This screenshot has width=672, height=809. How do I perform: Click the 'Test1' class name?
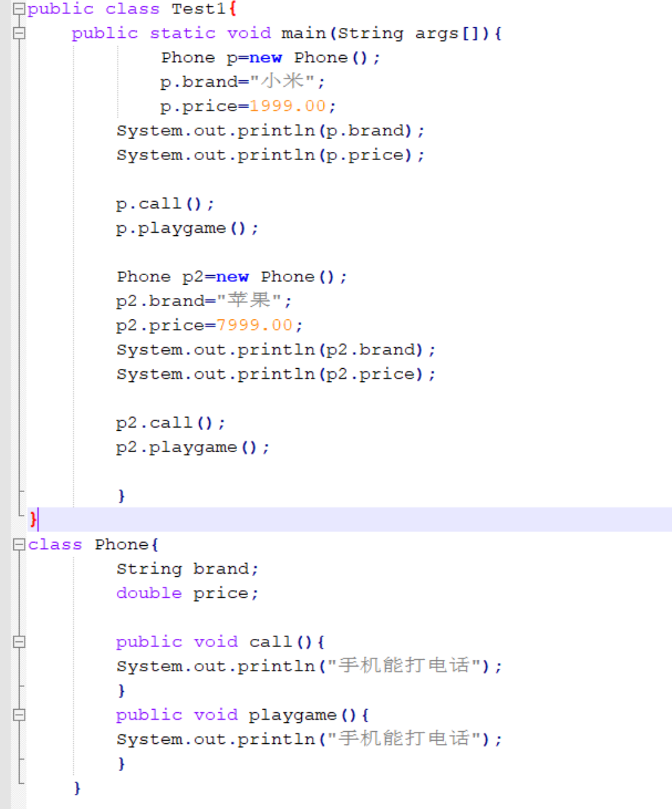point(199,9)
